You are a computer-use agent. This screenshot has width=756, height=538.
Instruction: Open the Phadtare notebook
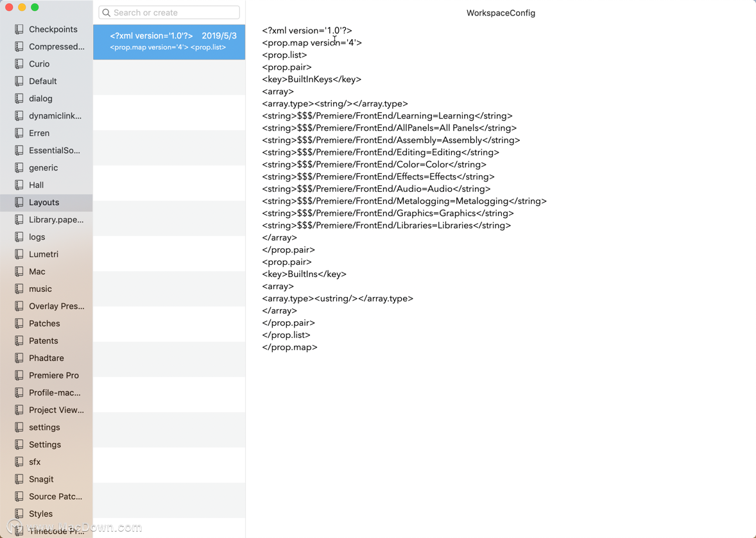point(46,358)
